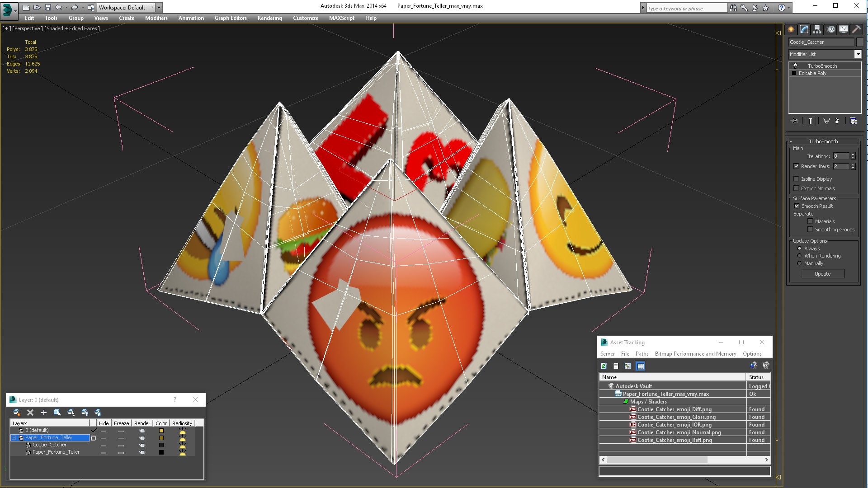This screenshot has width=868, height=488.
Task: Toggle TurboSmooth lightbulb icon in stack
Action: (795, 66)
